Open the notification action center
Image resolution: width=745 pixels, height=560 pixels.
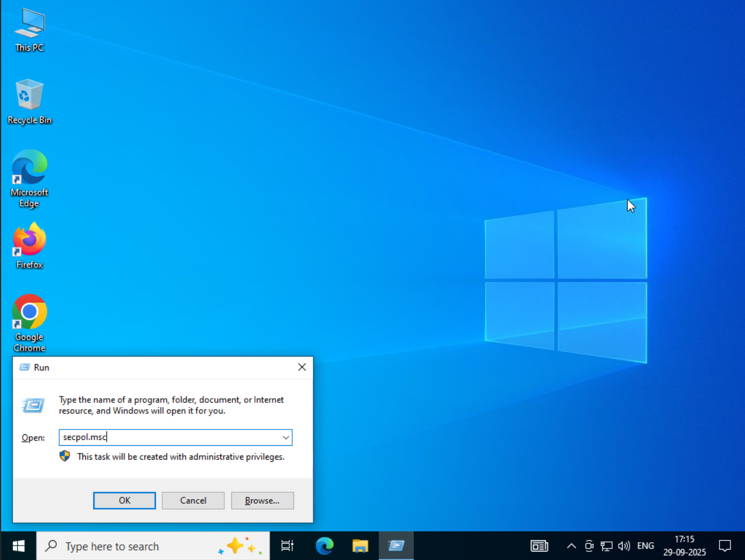tap(725, 546)
